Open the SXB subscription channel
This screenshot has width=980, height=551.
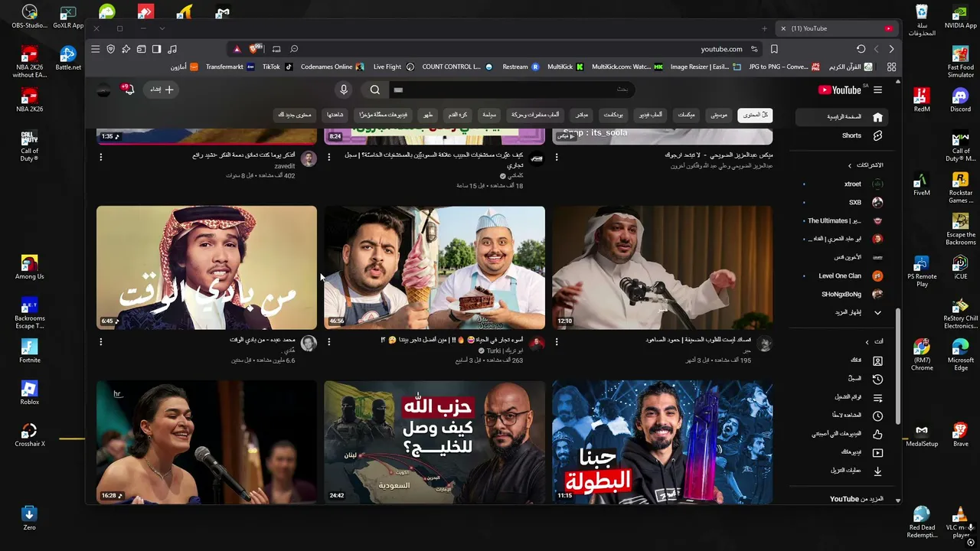point(841,203)
